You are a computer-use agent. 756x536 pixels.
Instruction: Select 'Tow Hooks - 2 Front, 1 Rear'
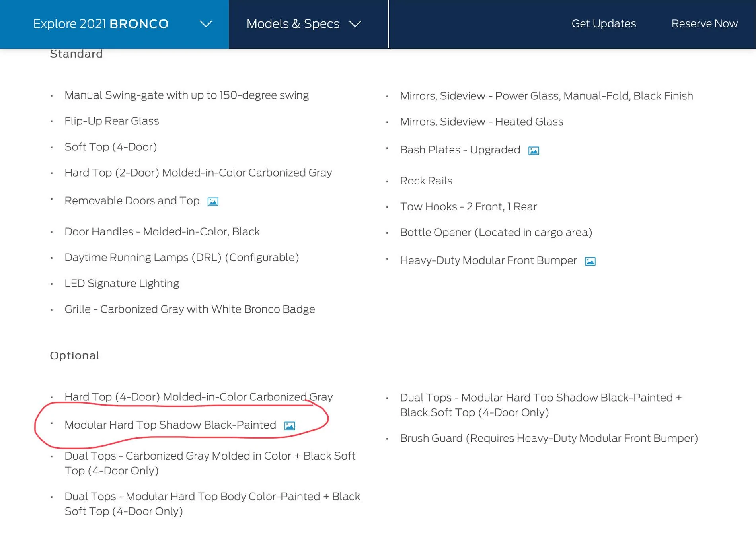468,207
